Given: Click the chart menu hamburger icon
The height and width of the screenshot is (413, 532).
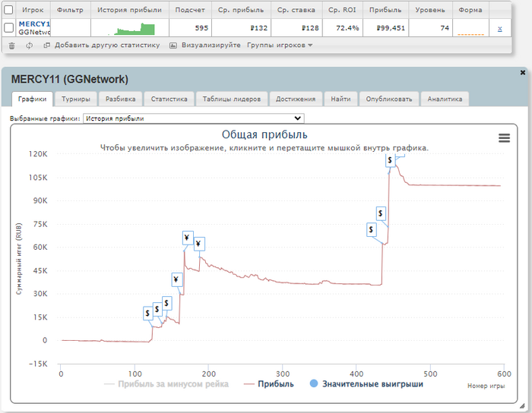Looking at the screenshot, I should coord(504,138).
